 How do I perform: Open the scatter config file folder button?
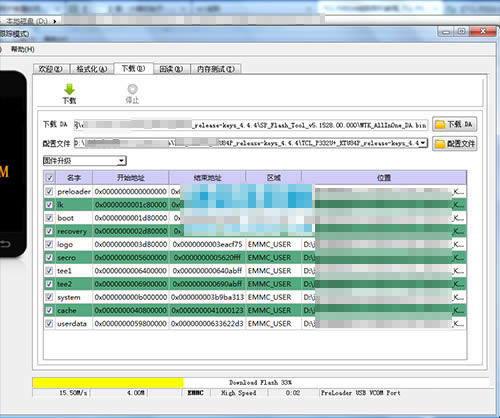[455, 144]
